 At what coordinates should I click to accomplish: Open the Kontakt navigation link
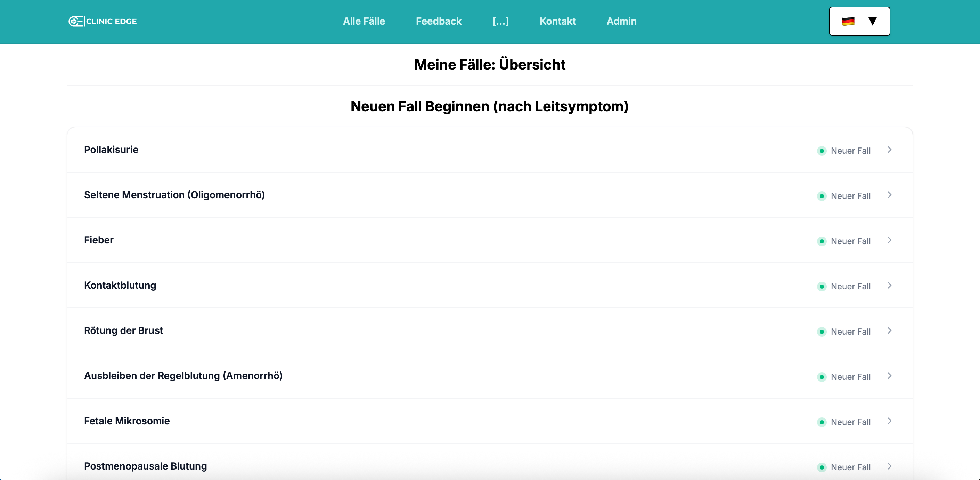pyautogui.click(x=557, y=21)
